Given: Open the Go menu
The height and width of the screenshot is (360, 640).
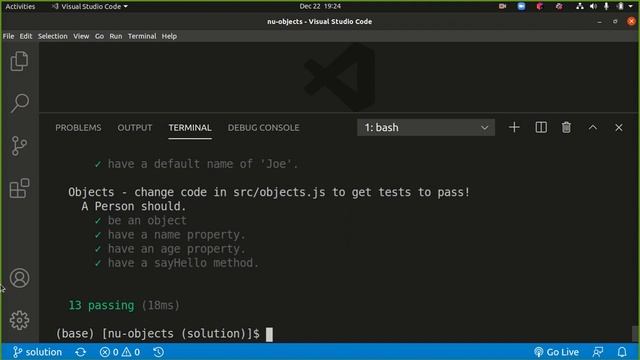Looking at the screenshot, I should point(99,36).
